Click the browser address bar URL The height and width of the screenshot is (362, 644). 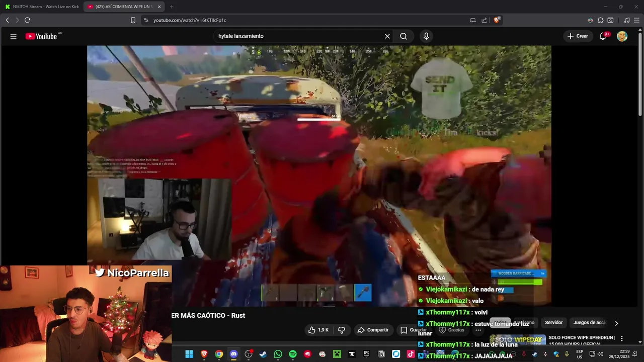tap(190, 20)
